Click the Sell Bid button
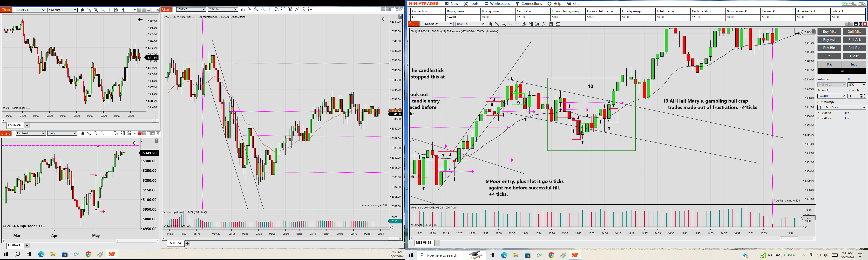The image size is (868, 260). point(854,48)
